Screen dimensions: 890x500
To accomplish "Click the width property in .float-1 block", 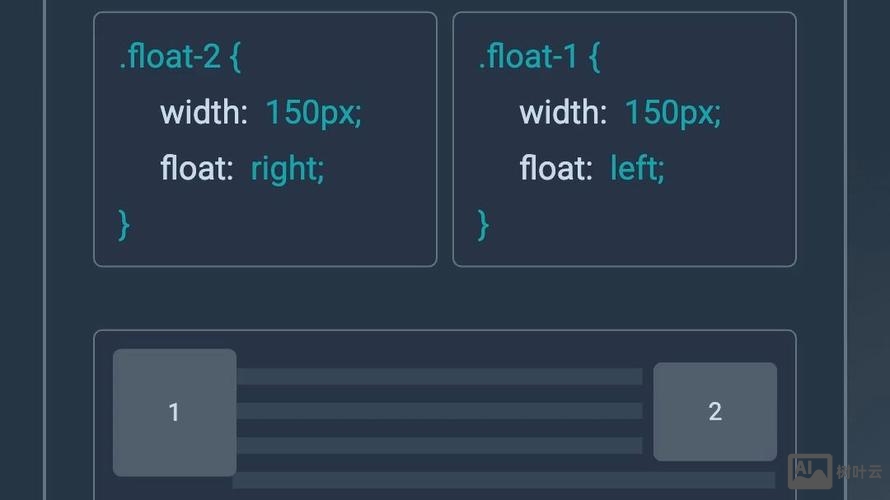I will [562, 113].
